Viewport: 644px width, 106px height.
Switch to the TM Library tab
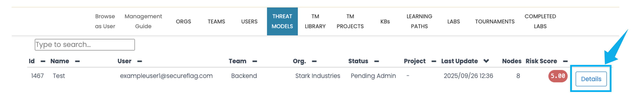(315, 21)
